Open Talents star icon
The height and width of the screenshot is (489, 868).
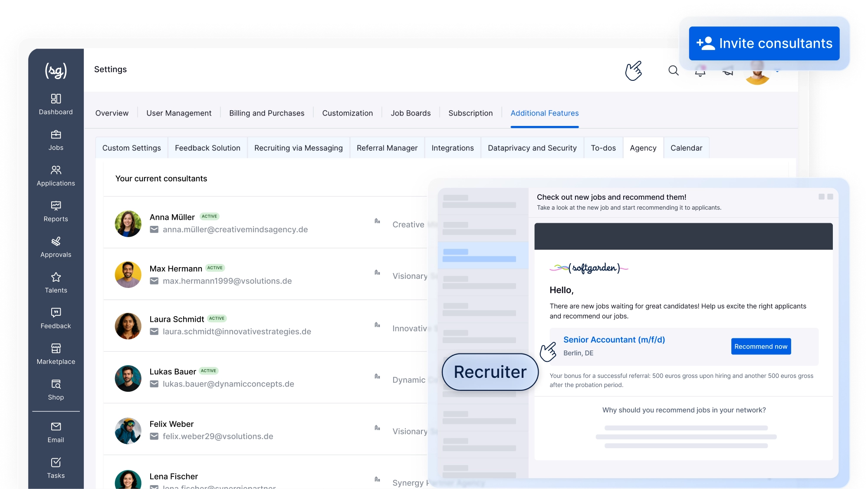coord(56,277)
